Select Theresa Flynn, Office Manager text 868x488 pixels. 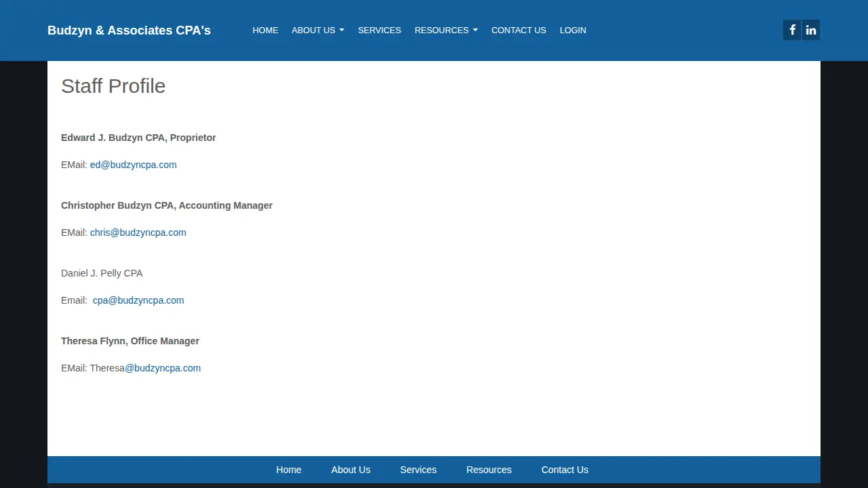130,341
